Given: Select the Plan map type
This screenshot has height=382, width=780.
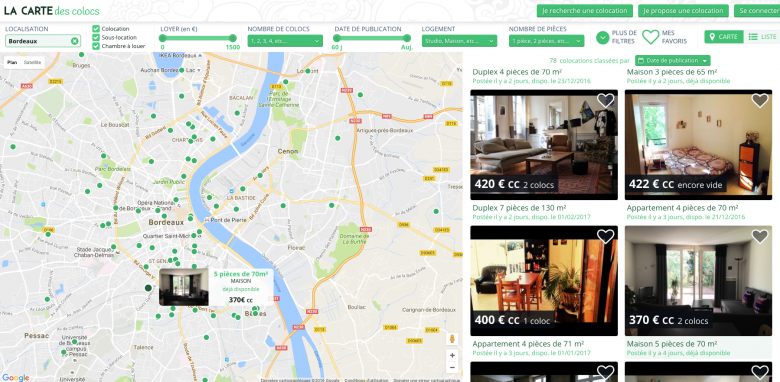Looking at the screenshot, I should [12, 63].
